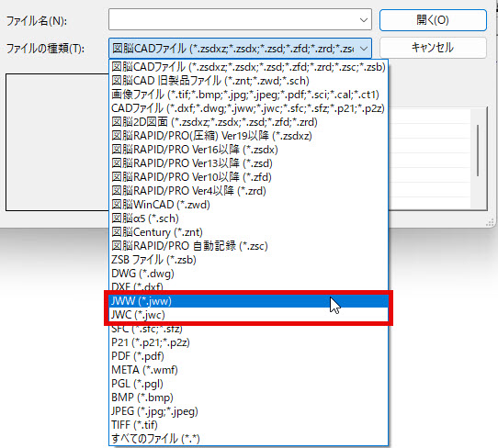Choose 画像ファイル filter entry
The image size is (498, 448).
pyautogui.click(x=248, y=95)
